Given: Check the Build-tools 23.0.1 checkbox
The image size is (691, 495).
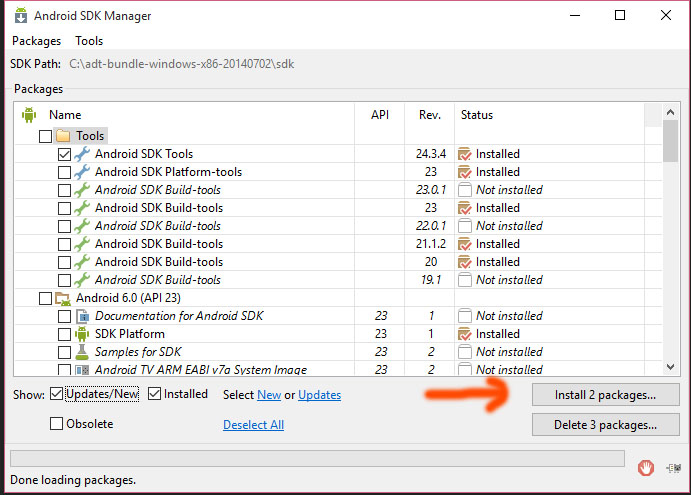Looking at the screenshot, I should (x=64, y=190).
